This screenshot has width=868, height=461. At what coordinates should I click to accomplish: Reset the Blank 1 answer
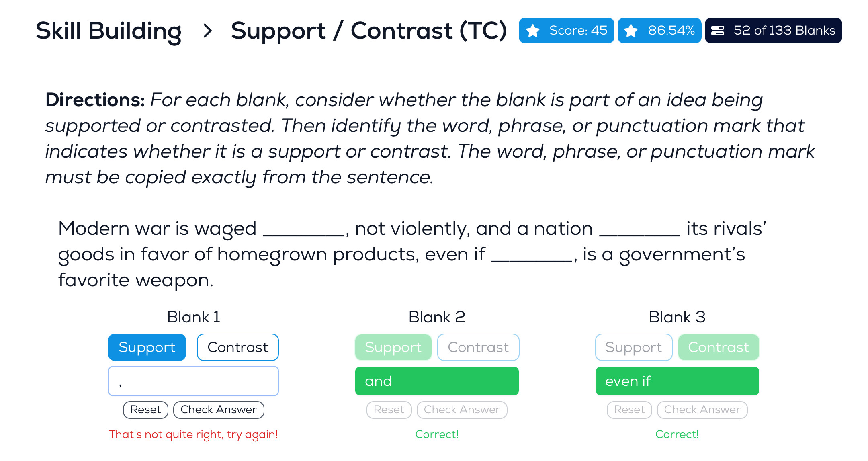145,410
